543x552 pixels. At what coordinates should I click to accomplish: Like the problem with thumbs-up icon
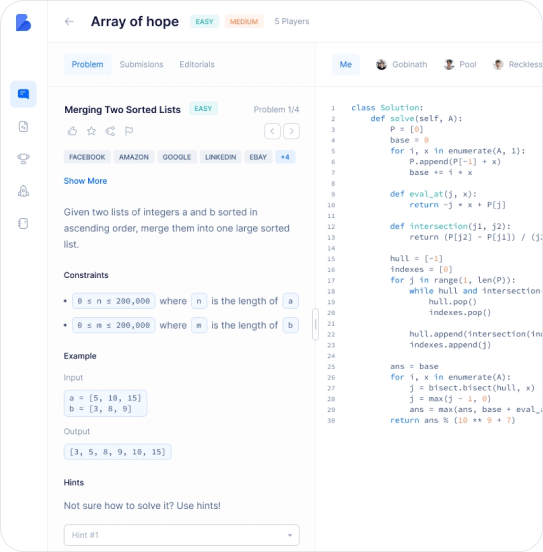(73, 131)
